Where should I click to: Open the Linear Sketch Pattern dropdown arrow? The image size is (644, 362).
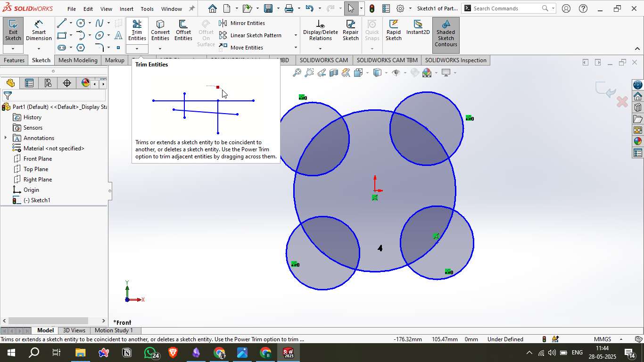296,35
